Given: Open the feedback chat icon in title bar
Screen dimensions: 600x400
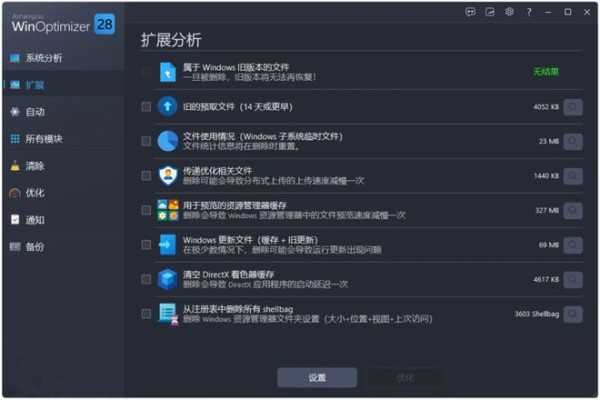Looking at the screenshot, I should tap(470, 12).
